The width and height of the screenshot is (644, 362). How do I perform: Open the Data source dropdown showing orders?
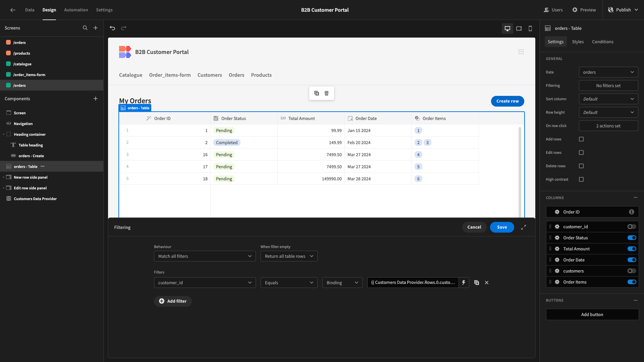point(608,72)
